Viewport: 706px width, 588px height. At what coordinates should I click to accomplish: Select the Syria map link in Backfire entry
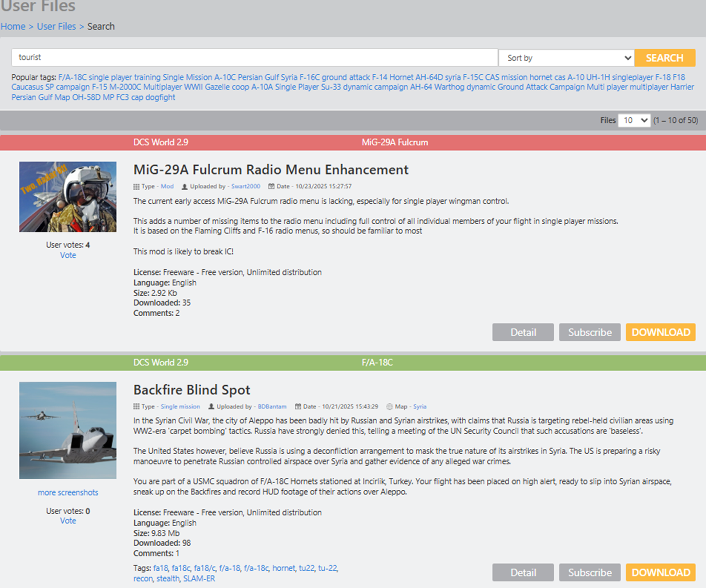[x=420, y=407]
